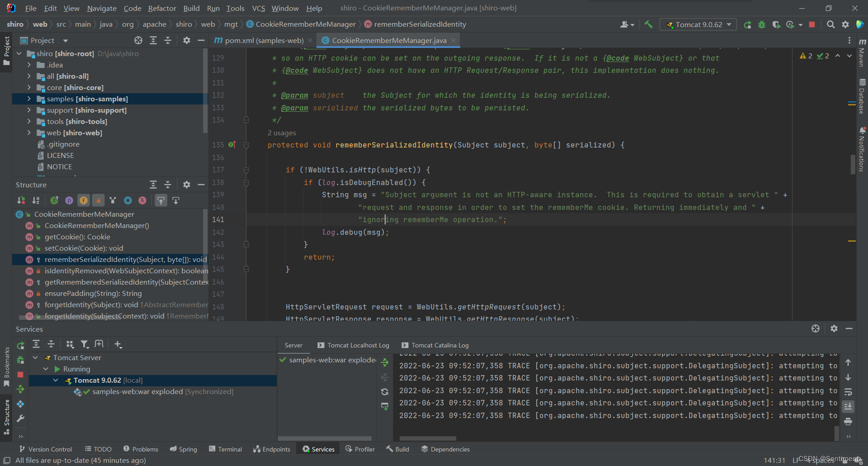The image size is (868, 466).
Task: Toggle Soft Wrap in Tomcat log
Action: click(x=848, y=392)
